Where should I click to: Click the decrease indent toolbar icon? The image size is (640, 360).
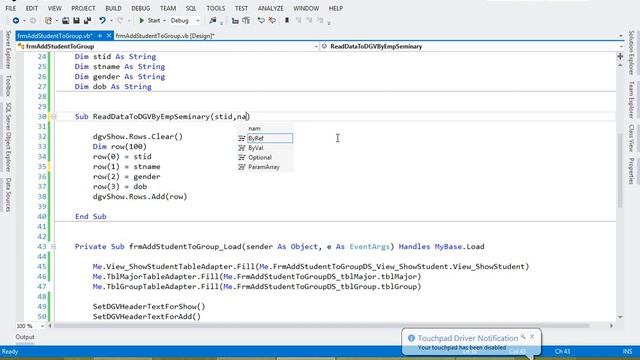coord(235,20)
